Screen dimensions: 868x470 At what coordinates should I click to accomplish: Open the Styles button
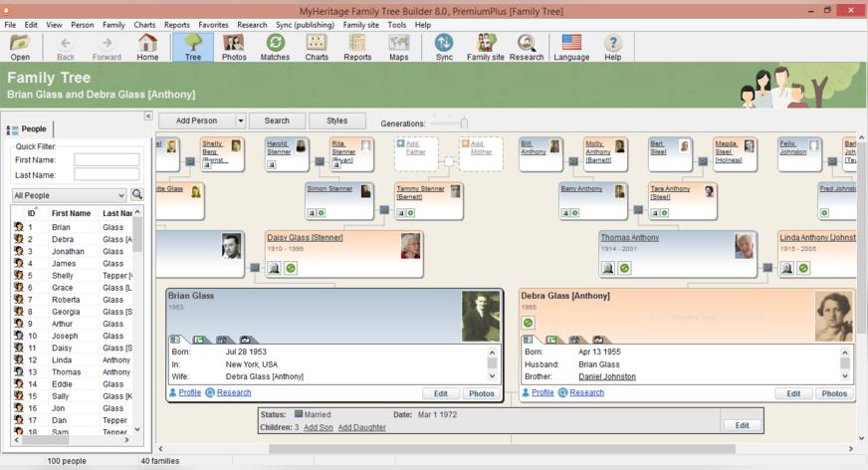[x=337, y=120]
